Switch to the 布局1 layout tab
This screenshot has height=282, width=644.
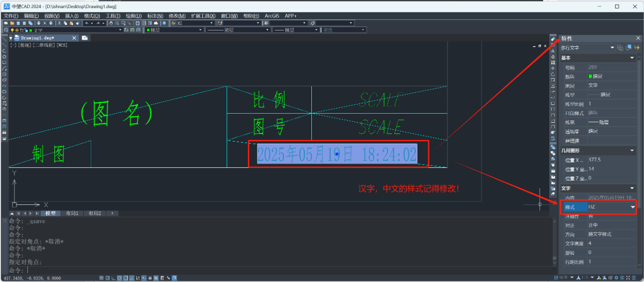(72, 213)
